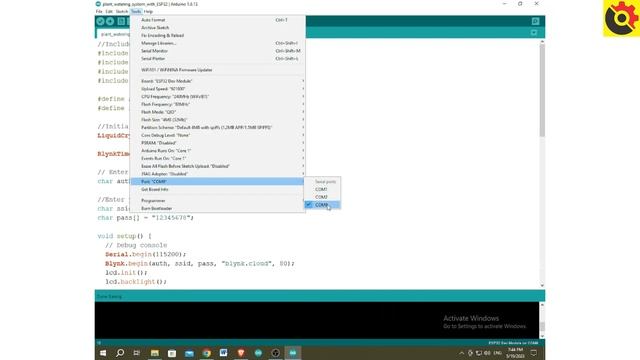
Task: Expand Erase All Flash Before Sketch Upload
Action: [218, 166]
